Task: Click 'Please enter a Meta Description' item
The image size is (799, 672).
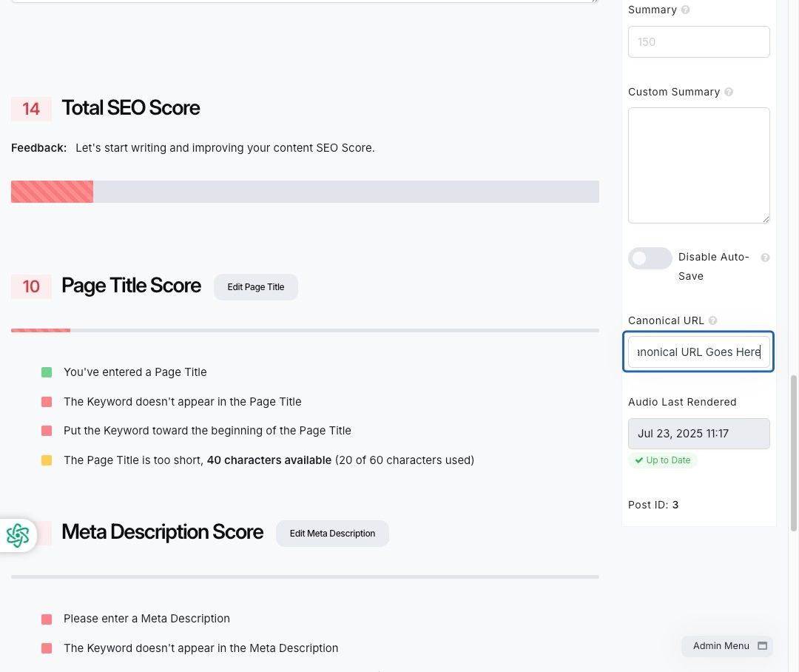Action: point(146,619)
